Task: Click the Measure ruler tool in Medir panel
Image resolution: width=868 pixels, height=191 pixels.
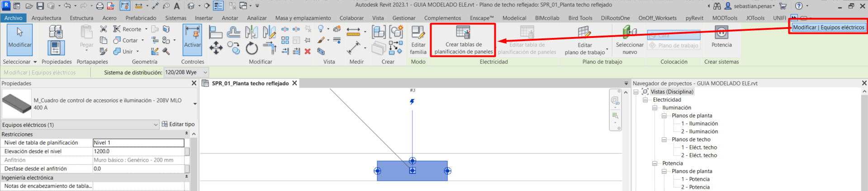Action: [x=353, y=32]
